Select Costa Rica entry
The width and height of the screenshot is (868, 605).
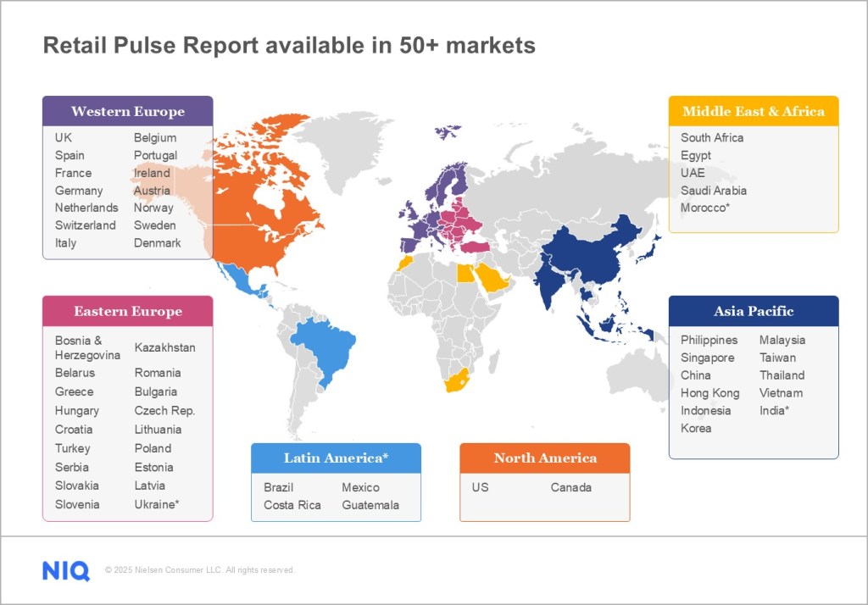click(292, 505)
